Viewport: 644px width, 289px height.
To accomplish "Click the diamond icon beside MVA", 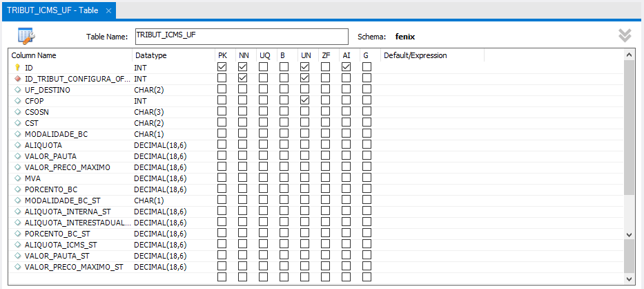I will tap(17, 178).
